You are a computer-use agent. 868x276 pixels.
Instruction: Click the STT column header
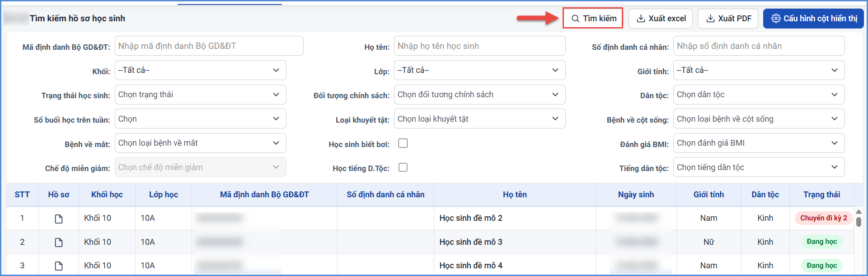coord(22,195)
